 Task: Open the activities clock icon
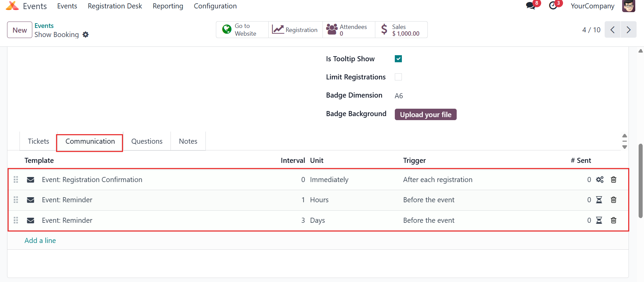coord(553,6)
